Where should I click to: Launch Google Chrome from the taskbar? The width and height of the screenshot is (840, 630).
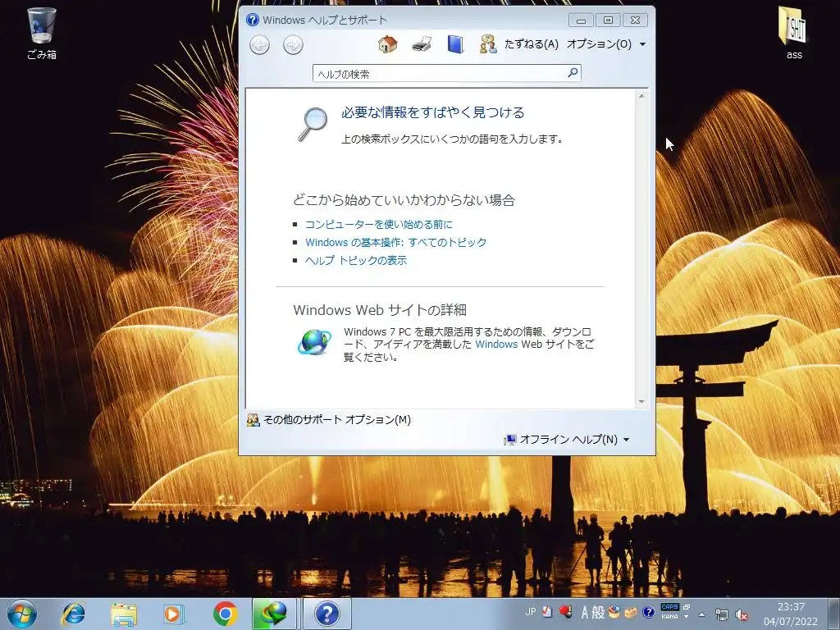click(x=225, y=614)
